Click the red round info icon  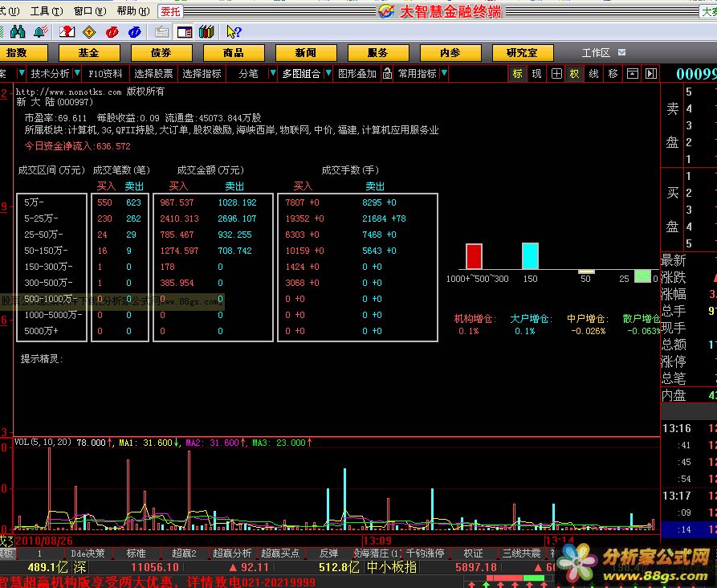112,31
